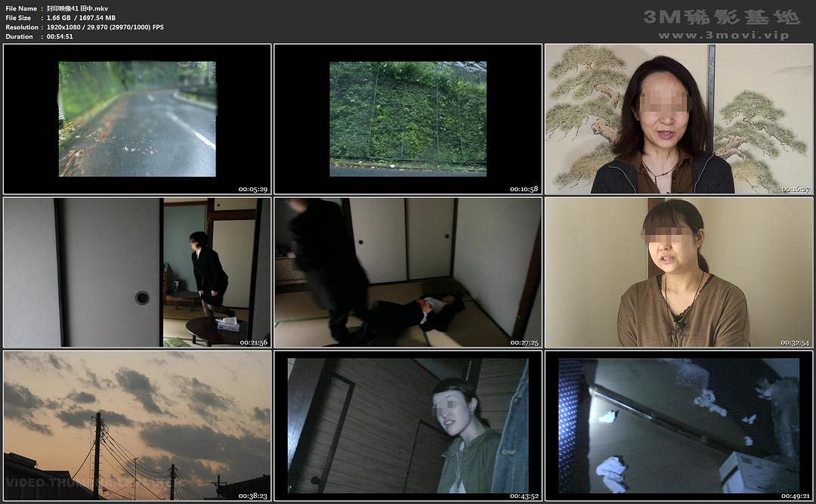
Task: Click the 00:54:51 duration value
Action: tap(60, 36)
